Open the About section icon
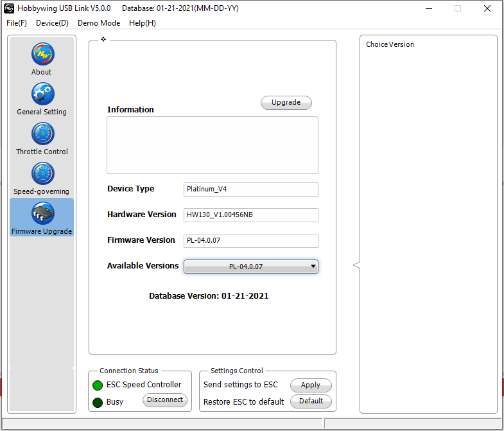Viewport: 504px width, 431px height. [x=42, y=55]
